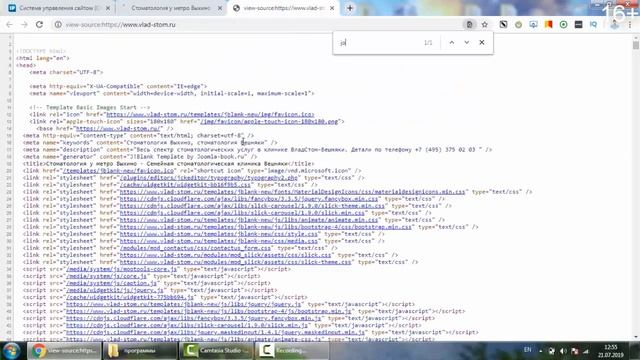This screenshot has height=360, width=640.
Task: Go to next find-in-page match
Action: pyautogui.click(x=467, y=42)
